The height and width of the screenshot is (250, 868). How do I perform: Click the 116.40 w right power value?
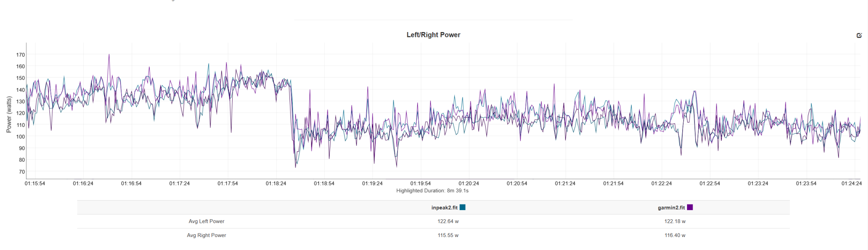pos(675,235)
